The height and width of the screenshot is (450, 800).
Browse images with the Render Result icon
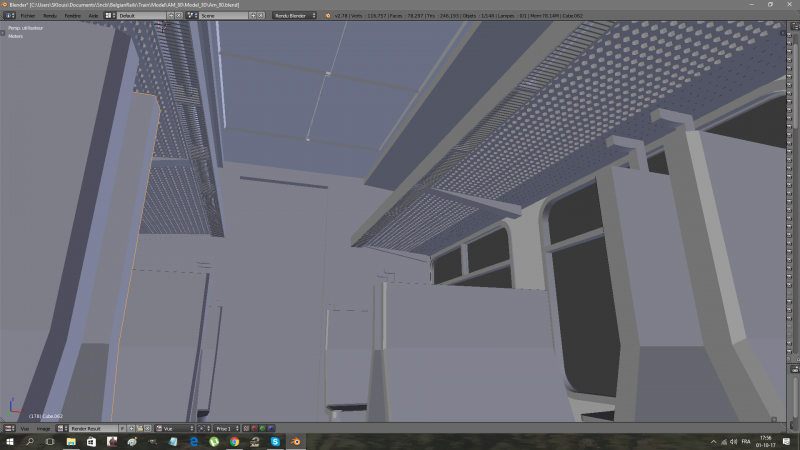click(62, 429)
